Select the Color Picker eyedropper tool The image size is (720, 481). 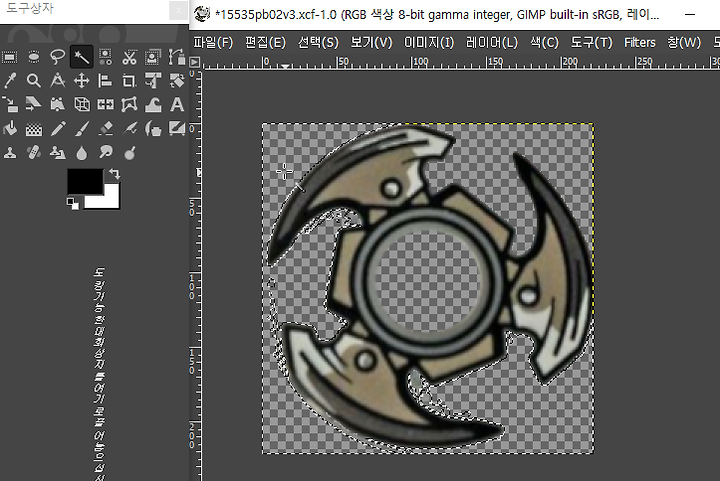10,81
